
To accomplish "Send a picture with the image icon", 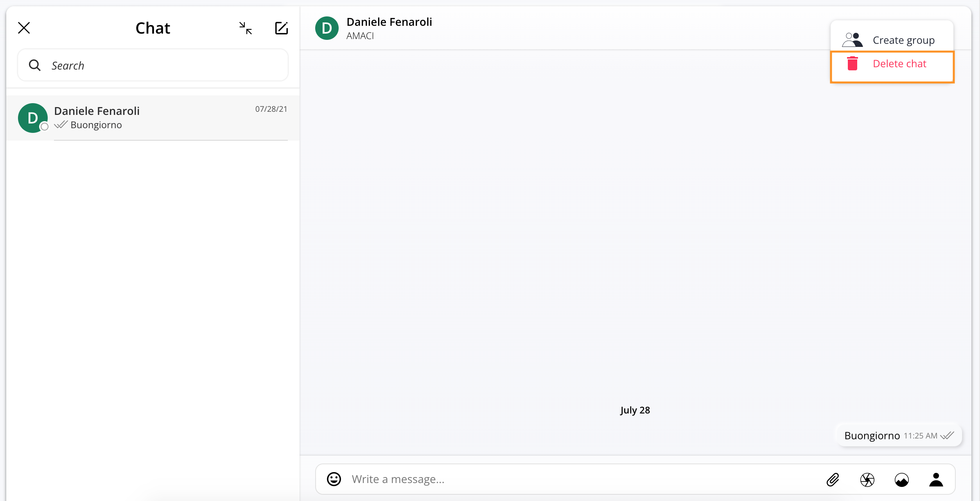I will coord(902,480).
